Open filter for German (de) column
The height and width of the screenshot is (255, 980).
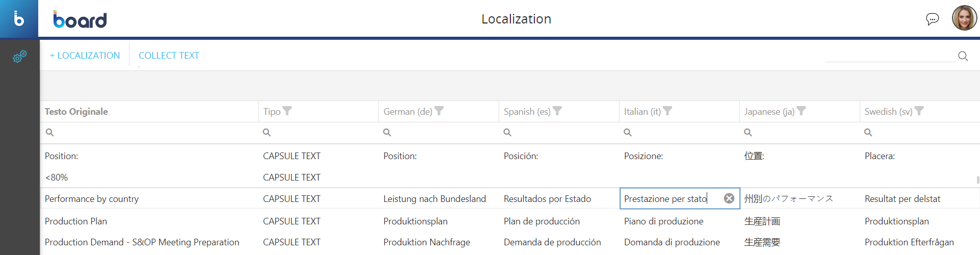pos(439,111)
